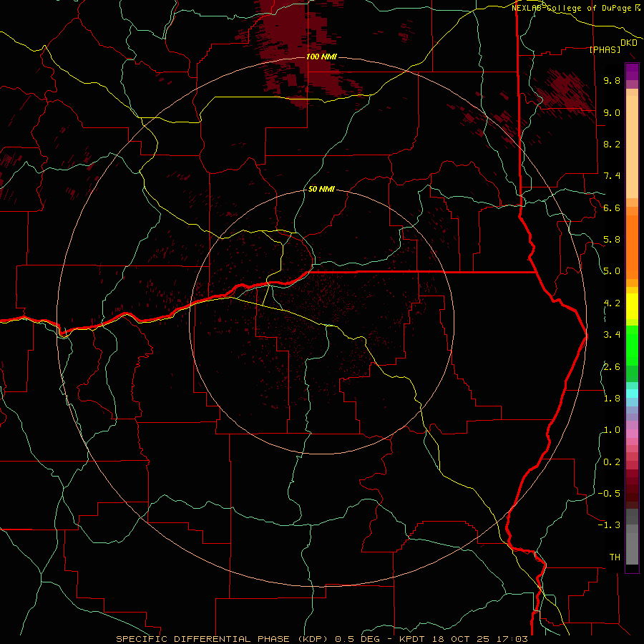
Task: Click the 2.6 value on the color scale
Action: click(612, 367)
